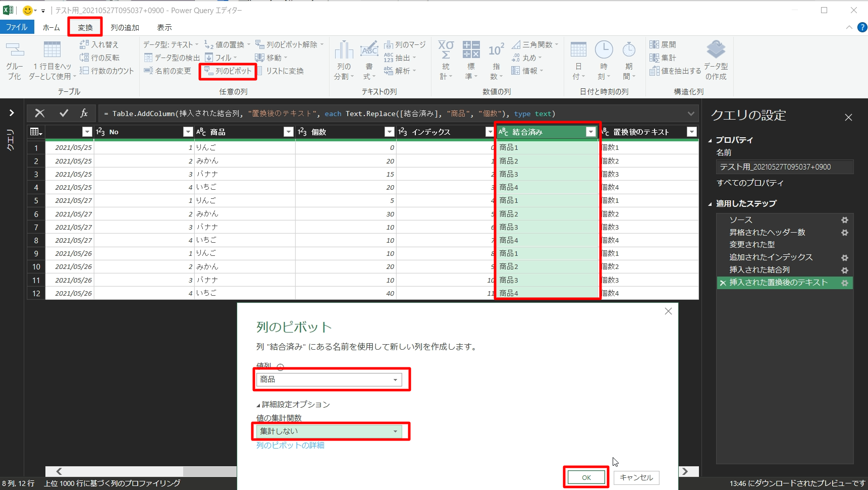Open filter dropdown for 結合済み column
Screen dimensions: 868x490
click(590, 132)
